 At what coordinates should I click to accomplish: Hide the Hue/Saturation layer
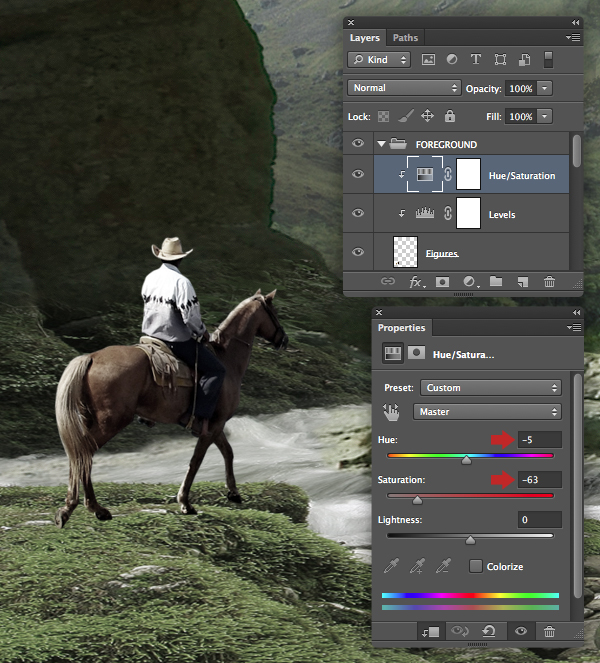pyautogui.click(x=358, y=174)
